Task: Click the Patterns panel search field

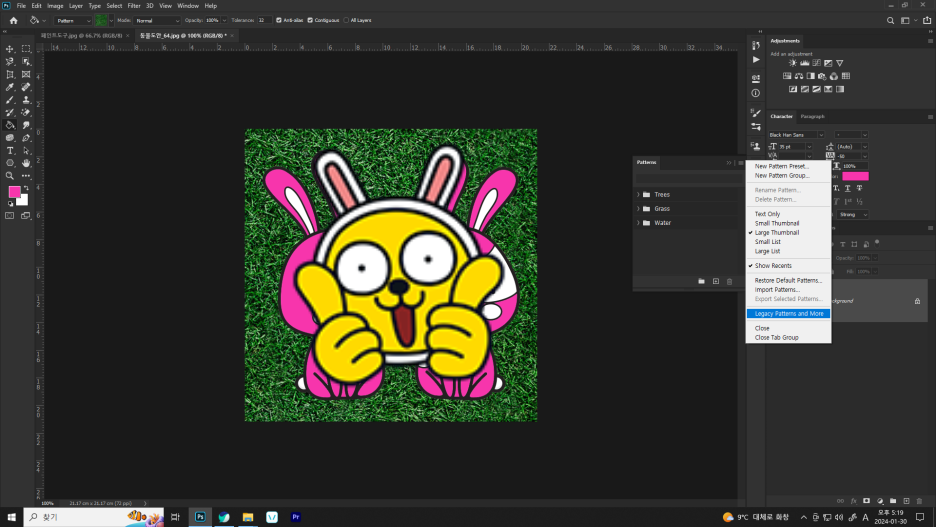Action: 689,178
